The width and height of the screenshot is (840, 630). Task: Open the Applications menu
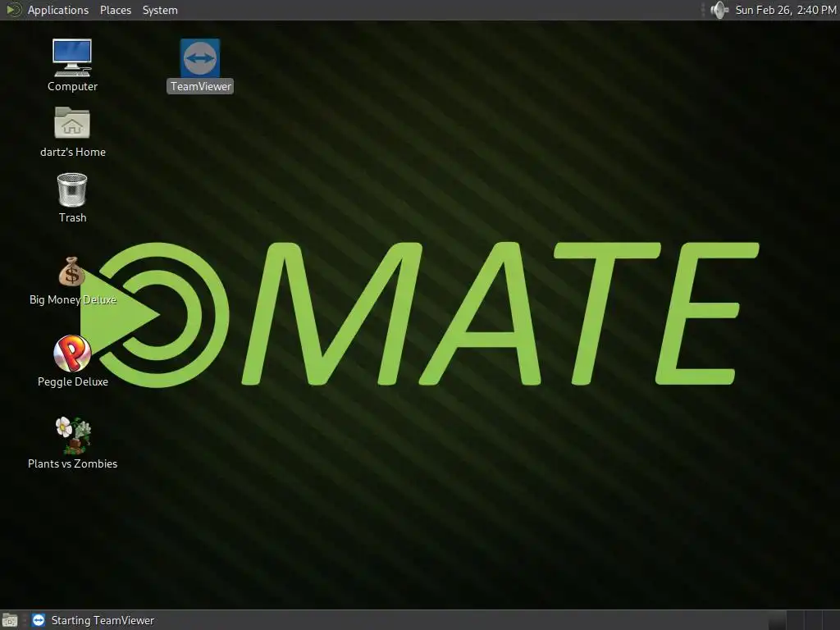click(x=58, y=10)
